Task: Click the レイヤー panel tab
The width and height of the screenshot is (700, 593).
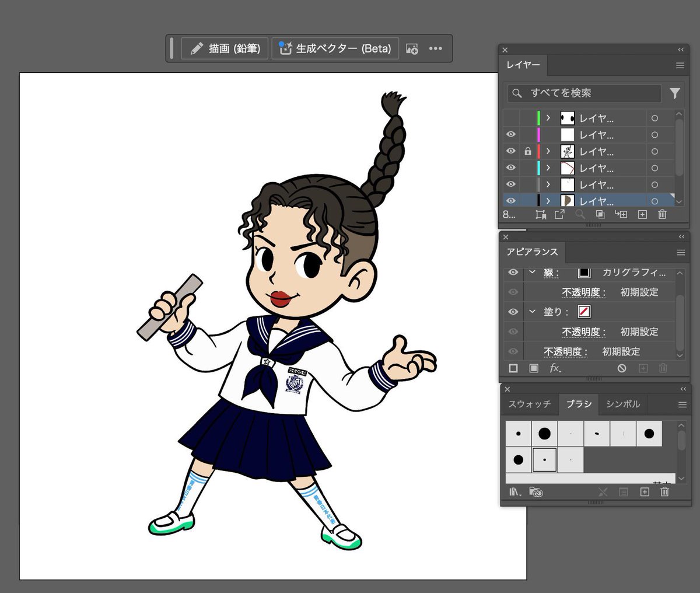Action: (523, 65)
